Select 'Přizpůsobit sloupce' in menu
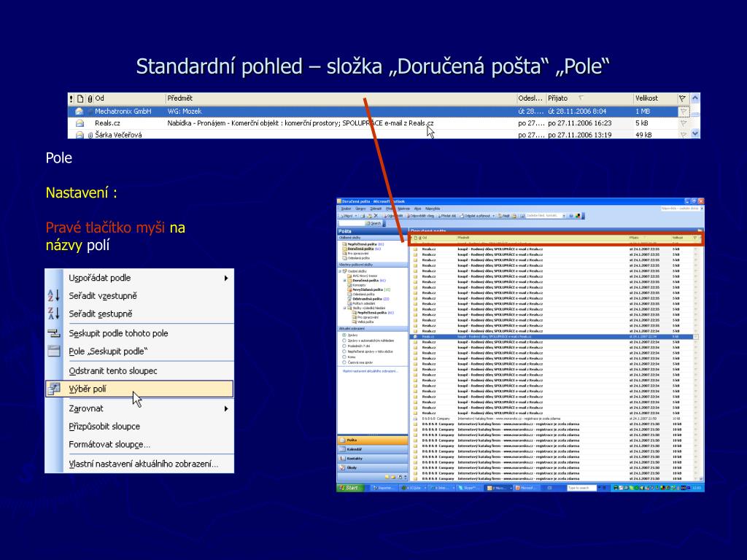 [139, 426]
